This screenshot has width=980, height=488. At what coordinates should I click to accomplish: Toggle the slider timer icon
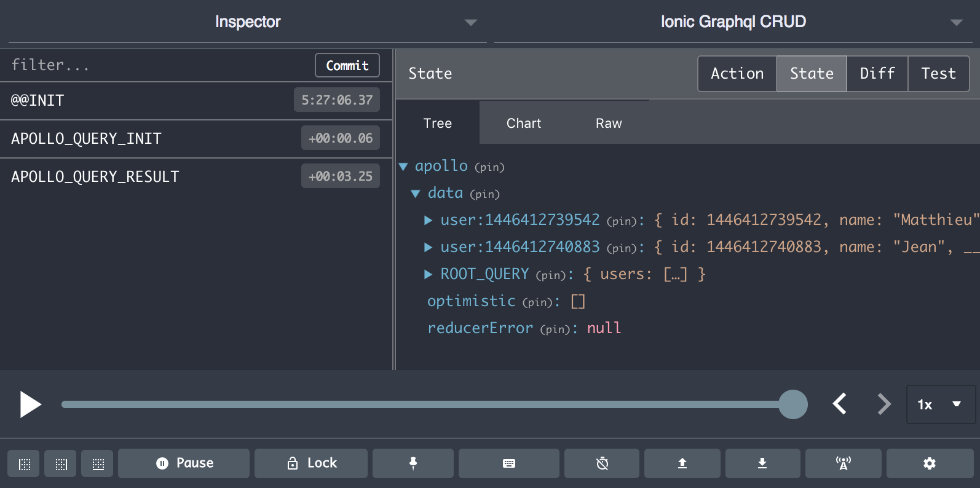click(602, 463)
